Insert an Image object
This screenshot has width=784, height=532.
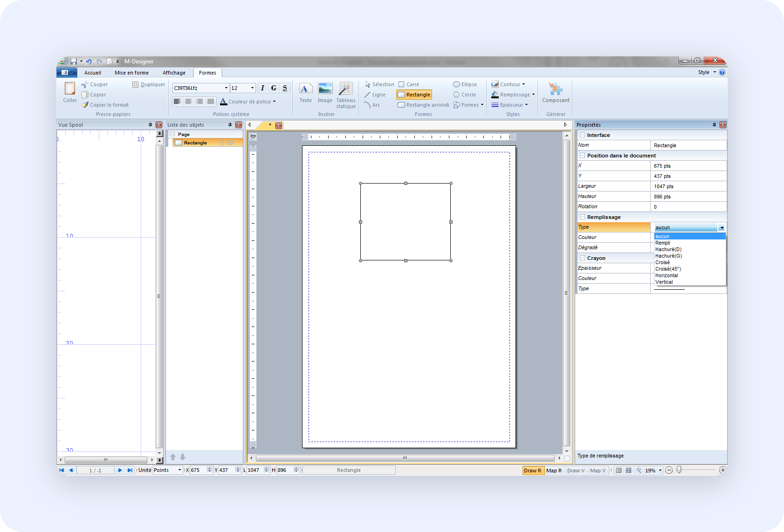pyautogui.click(x=325, y=93)
